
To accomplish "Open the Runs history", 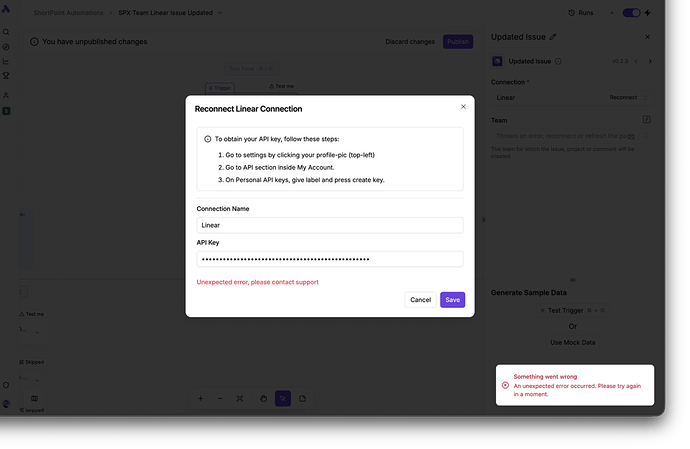I will [580, 13].
